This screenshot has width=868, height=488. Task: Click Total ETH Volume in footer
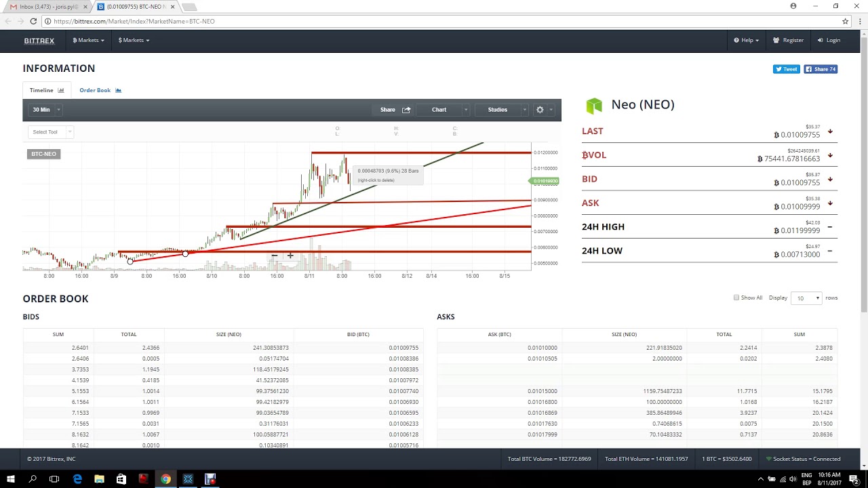(646, 459)
